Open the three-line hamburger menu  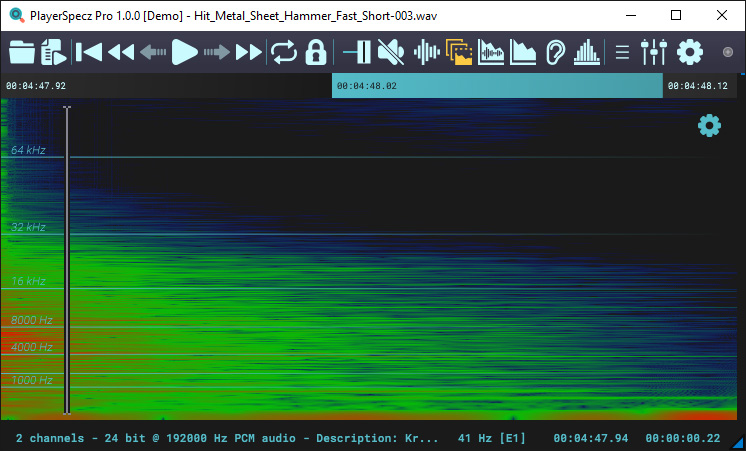[x=622, y=52]
